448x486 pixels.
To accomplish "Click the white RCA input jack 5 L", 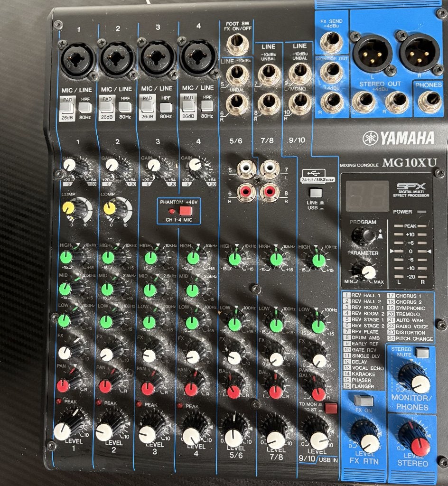I will 246,168.
